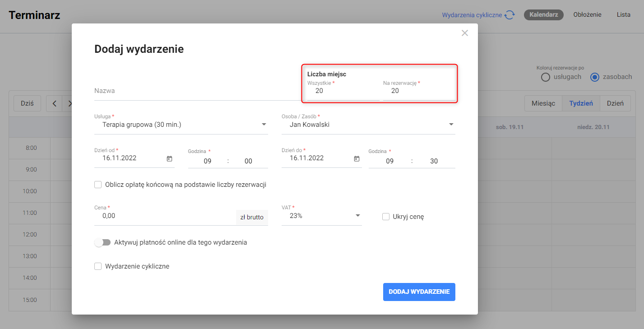Toggle Aktywuj płatność online switch

(x=102, y=242)
